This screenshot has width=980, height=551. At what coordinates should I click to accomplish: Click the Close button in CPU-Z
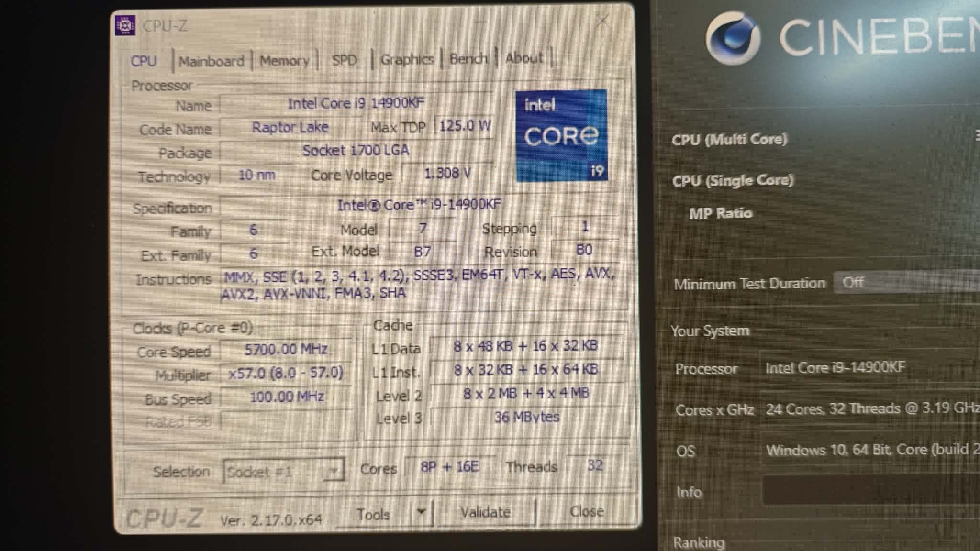coord(586,511)
